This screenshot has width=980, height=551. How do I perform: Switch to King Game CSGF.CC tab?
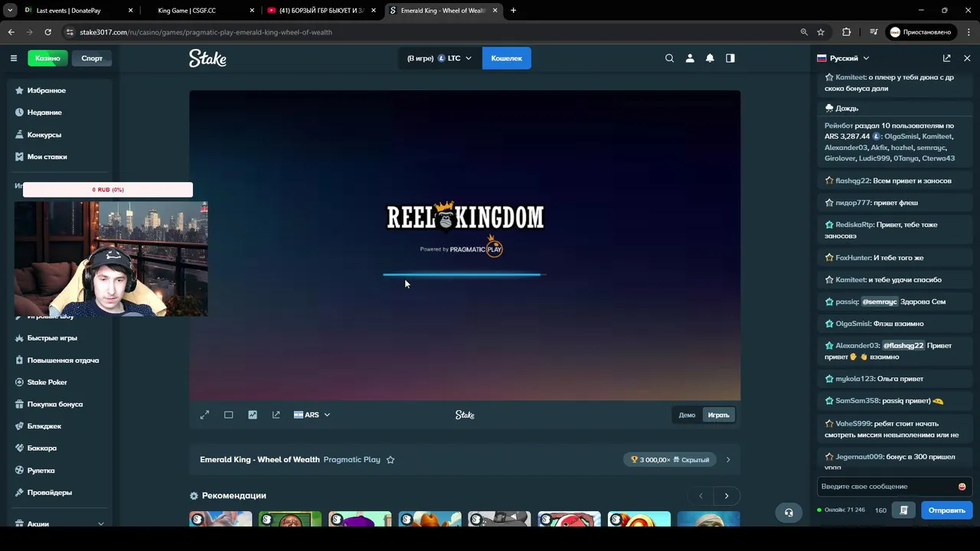pyautogui.click(x=195, y=11)
